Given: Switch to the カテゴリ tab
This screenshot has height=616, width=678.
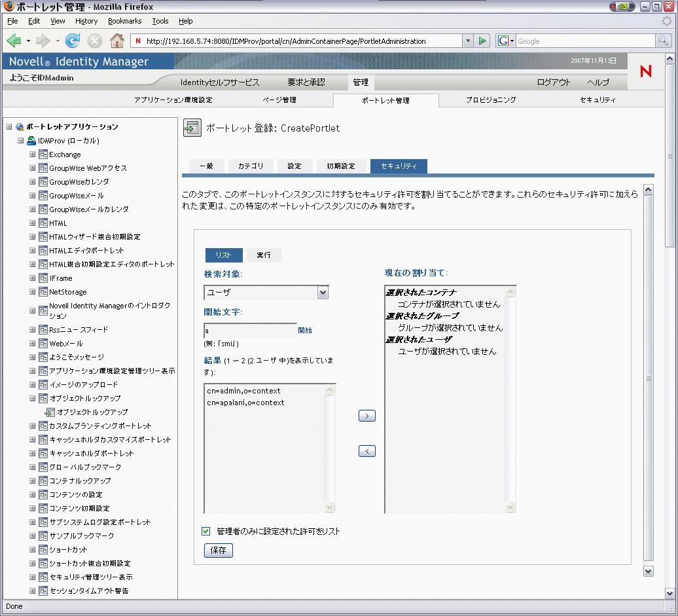Looking at the screenshot, I should (x=251, y=166).
